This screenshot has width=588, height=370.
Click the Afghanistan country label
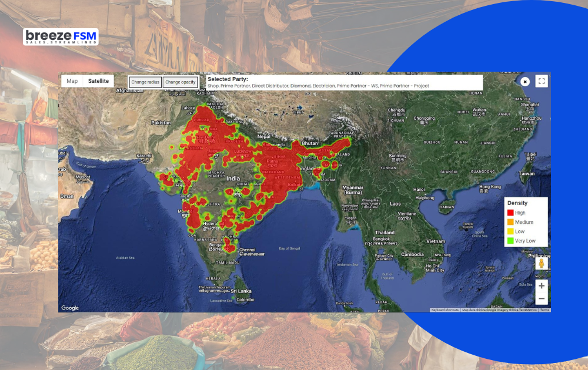(x=130, y=90)
